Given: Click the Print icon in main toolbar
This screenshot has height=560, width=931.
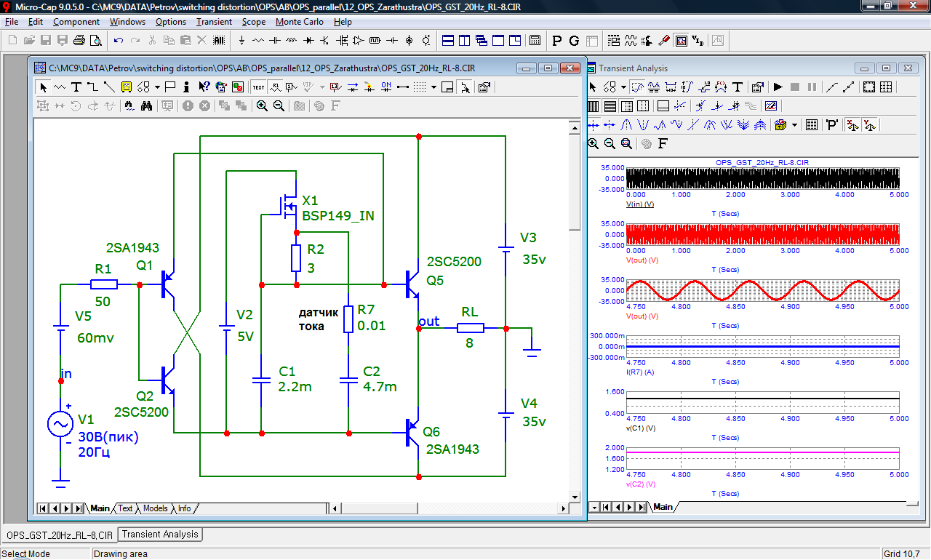Looking at the screenshot, I should pyautogui.click(x=79, y=40).
